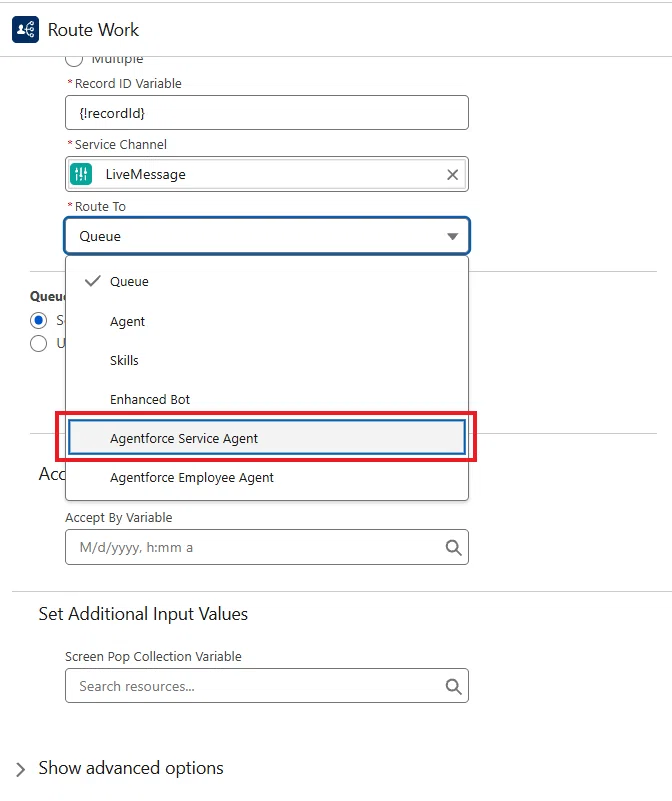Click the LiveMessage service channel icon
The height and width of the screenshot is (801, 672).
[81, 174]
